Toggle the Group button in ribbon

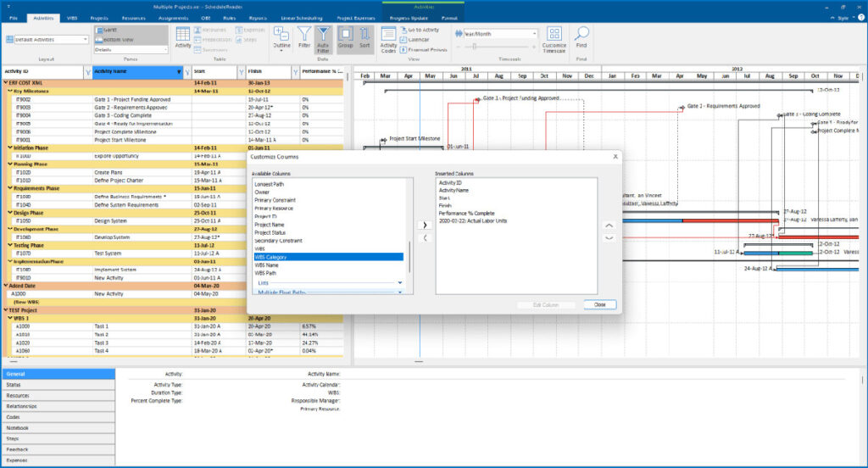[x=346, y=37]
